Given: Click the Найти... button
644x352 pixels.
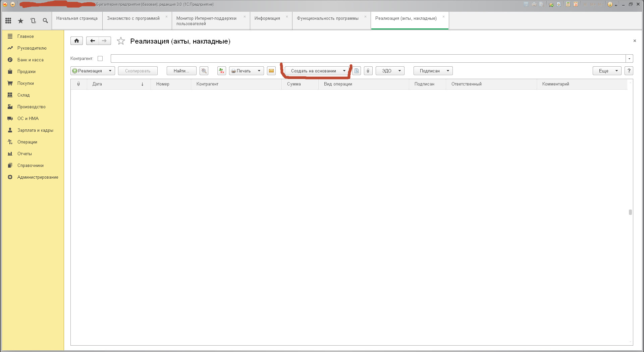Looking at the screenshot, I should [181, 71].
